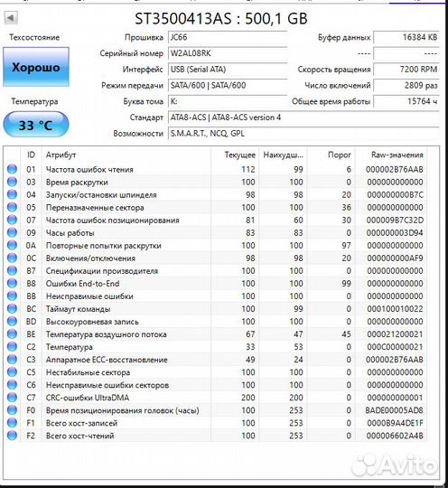The height and width of the screenshot is (488, 448).
Task: Click the power-on count value 2809 раз
Action: (x=406, y=85)
